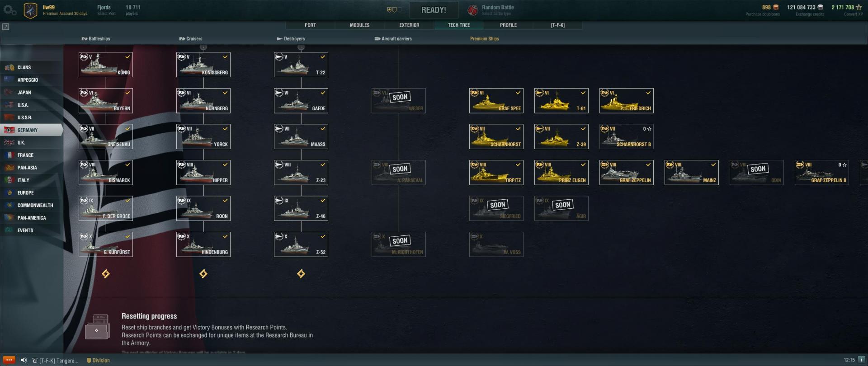Select the Scharnhorst B ship card

coord(627,136)
